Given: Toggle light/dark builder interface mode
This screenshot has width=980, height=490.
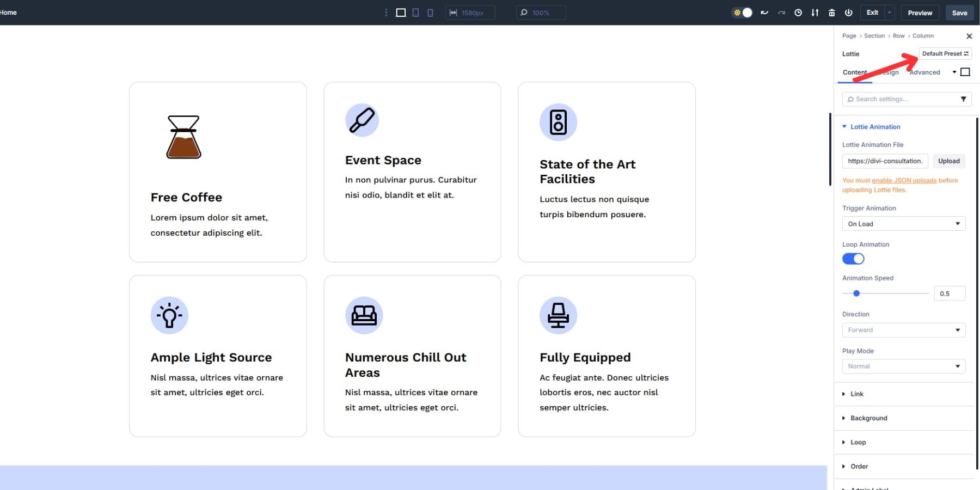Looking at the screenshot, I should coord(742,12).
